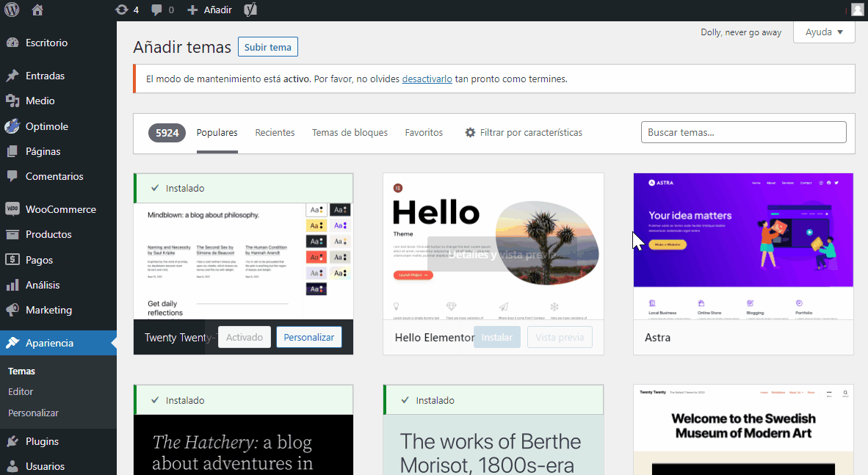Click Personalizar button on Twenty Twenty theme
This screenshot has width=868, height=475.
pos(309,337)
